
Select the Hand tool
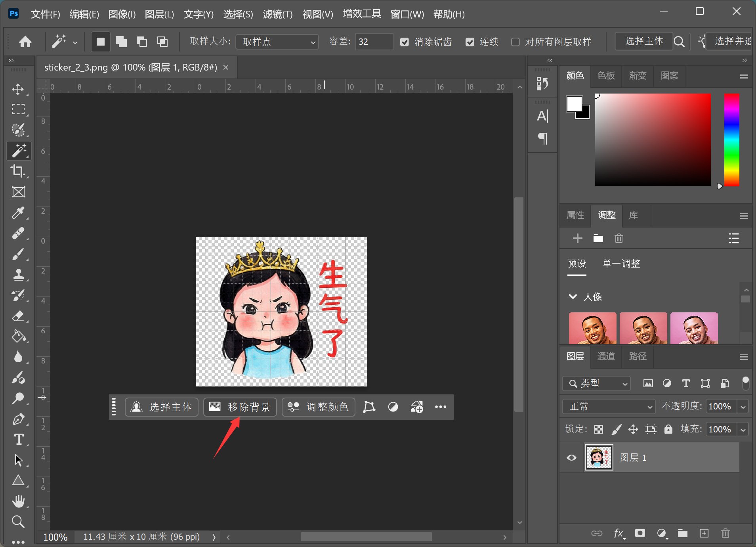pos(18,501)
